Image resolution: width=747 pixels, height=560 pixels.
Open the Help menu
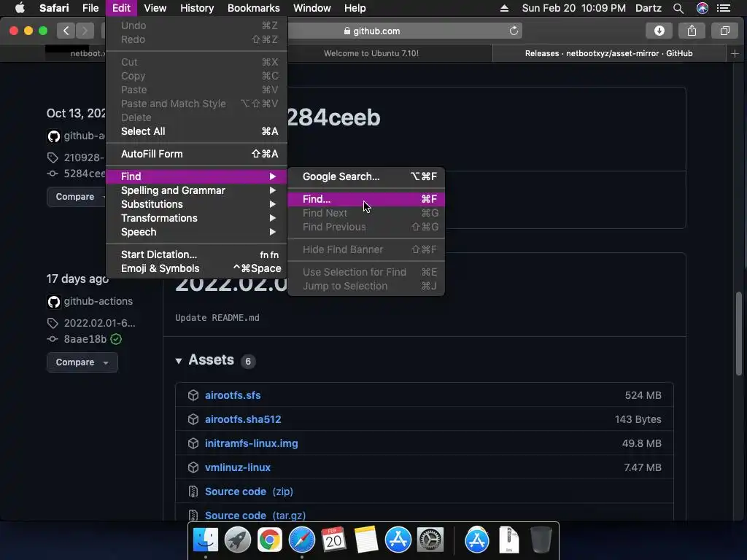(x=355, y=8)
